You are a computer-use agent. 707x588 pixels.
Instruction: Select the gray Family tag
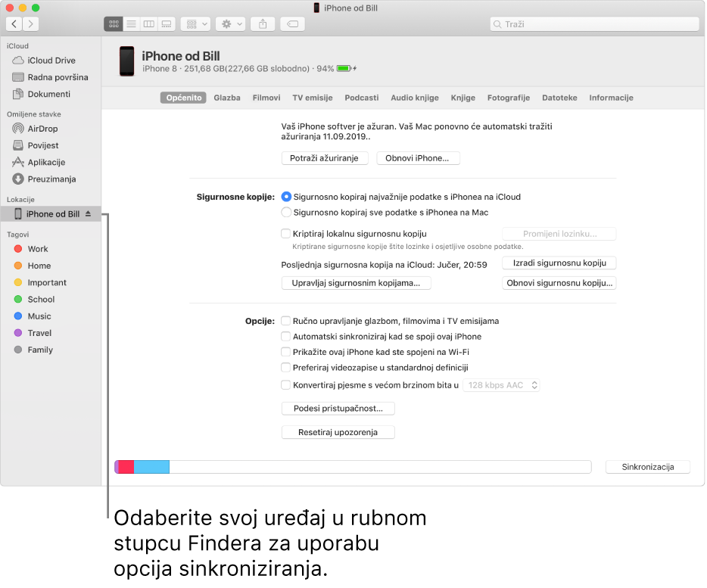tap(51, 350)
